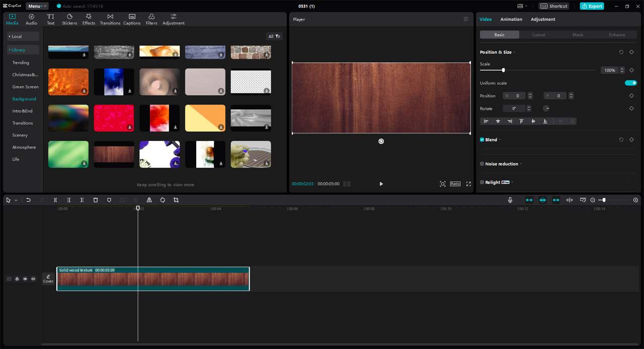Adjust the Scale percentage stepper
Screen dimensions: 644x349
coord(622,70)
